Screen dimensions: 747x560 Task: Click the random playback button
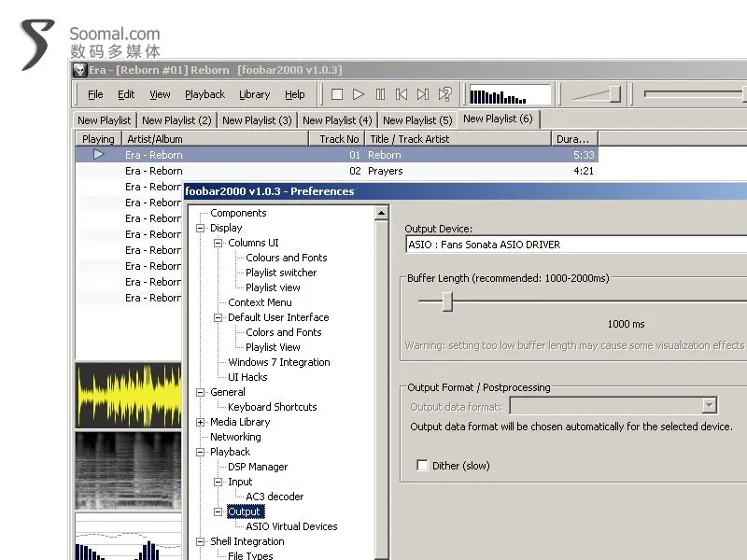tap(445, 94)
